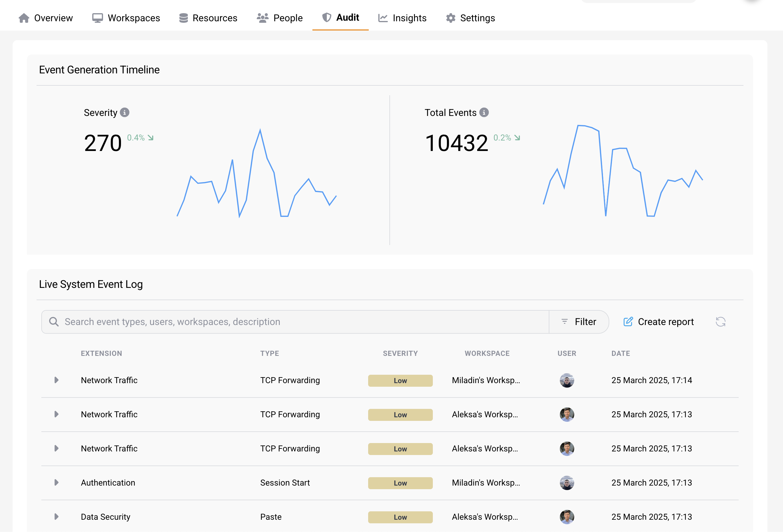Click the database icon for Resources
This screenshot has height=532, width=783.
coord(184,18)
